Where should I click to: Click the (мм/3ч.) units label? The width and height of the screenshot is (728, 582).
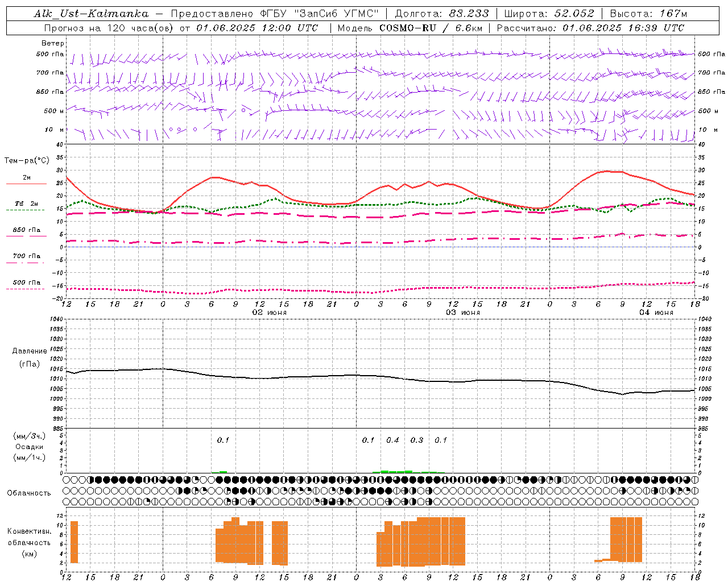point(30,436)
